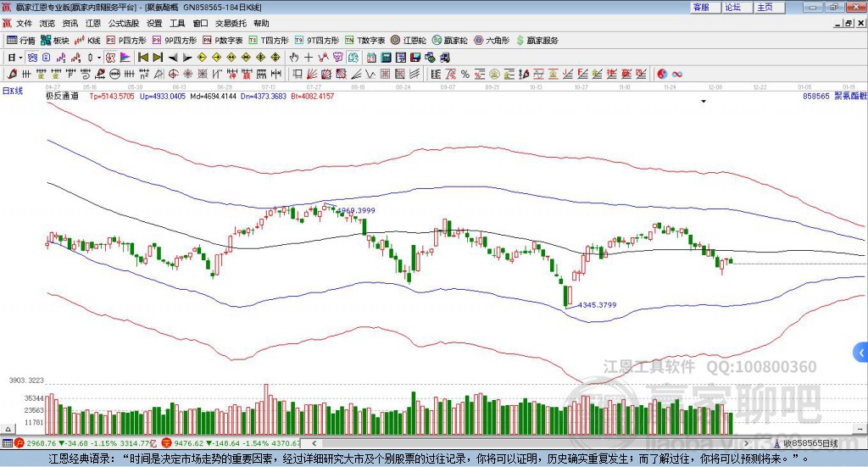Click the blue side panel expand chevron
The width and height of the screenshot is (868, 467).
(x=860, y=352)
